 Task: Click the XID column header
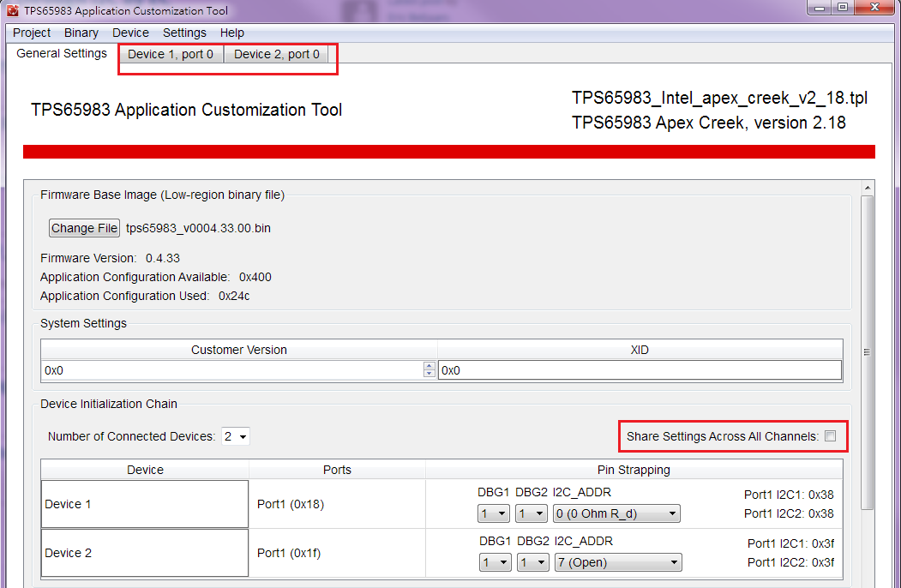click(640, 350)
